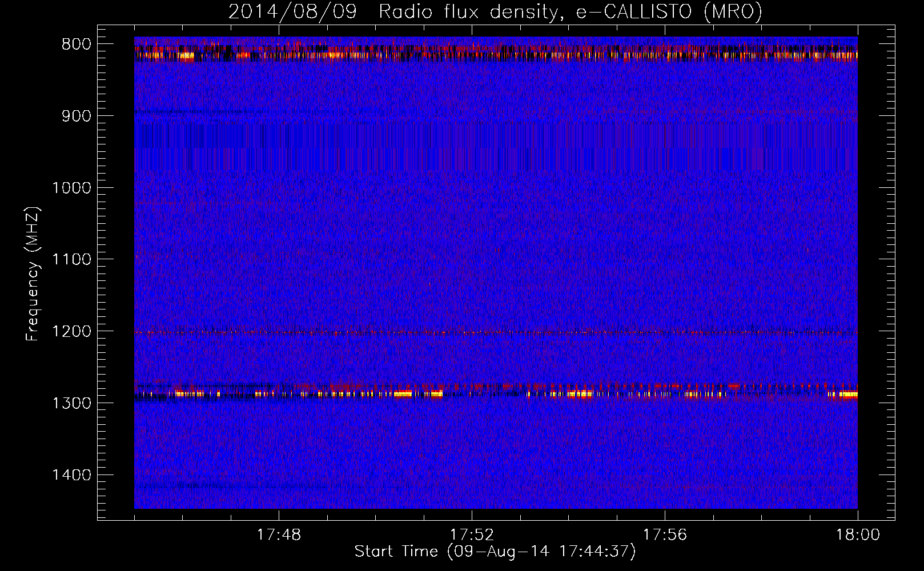Click the 1000 frequency tick label

pyautogui.click(x=71, y=188)
